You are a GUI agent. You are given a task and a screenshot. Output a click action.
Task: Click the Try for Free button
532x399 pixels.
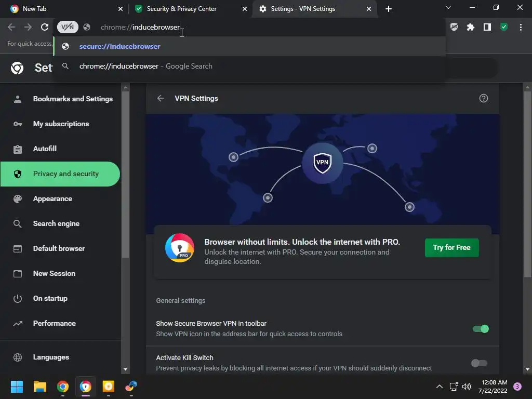pos(451,248)
